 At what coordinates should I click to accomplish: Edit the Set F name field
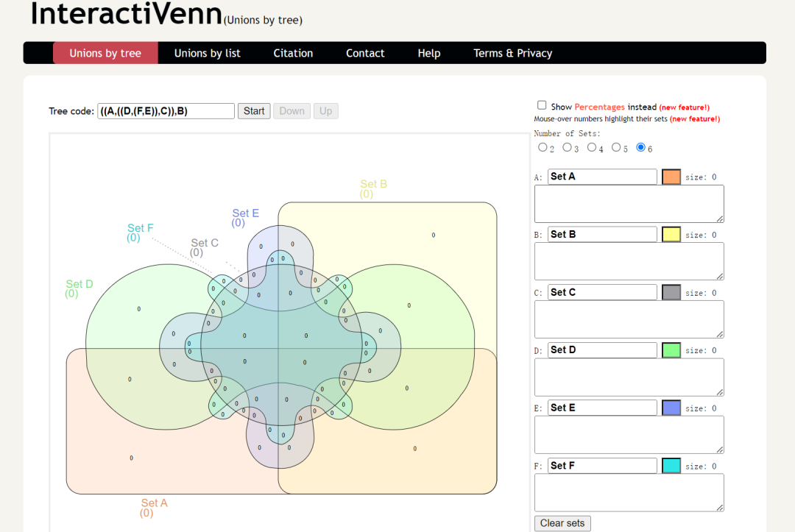click(602, 465)
